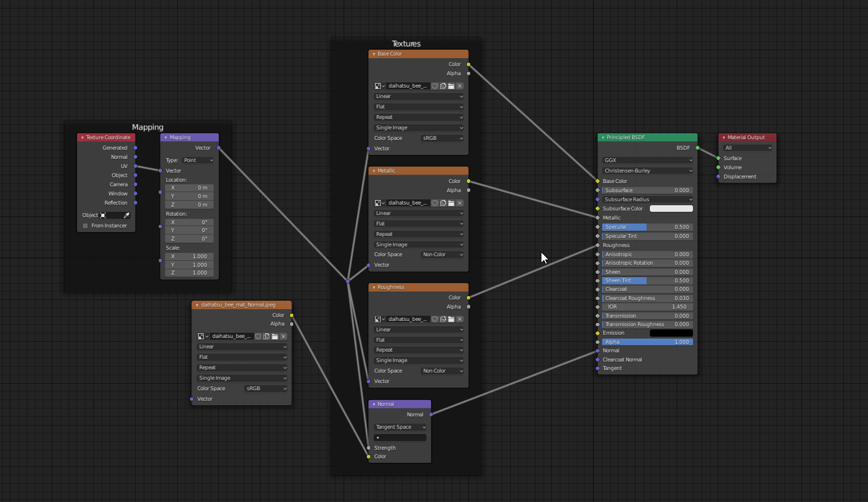The image size is (868, 502).
Task: Unlink image in Roughness node
Action: 460,319
